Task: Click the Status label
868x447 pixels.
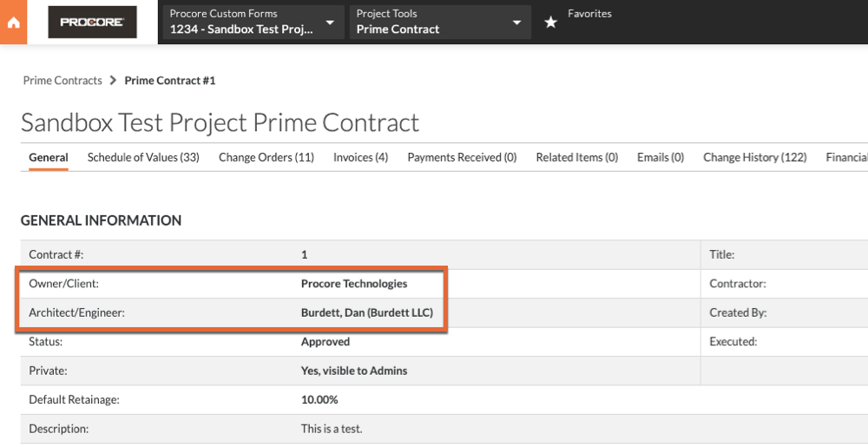Action: pyautogui.click(x=45, y=342)
